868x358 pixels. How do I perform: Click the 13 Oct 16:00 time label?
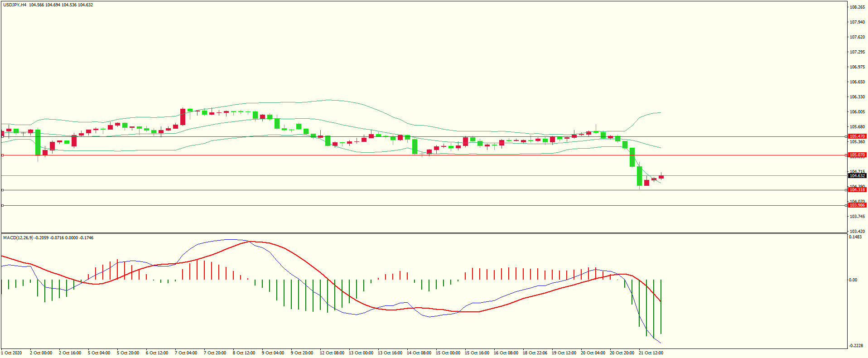(x=390, y=353)
